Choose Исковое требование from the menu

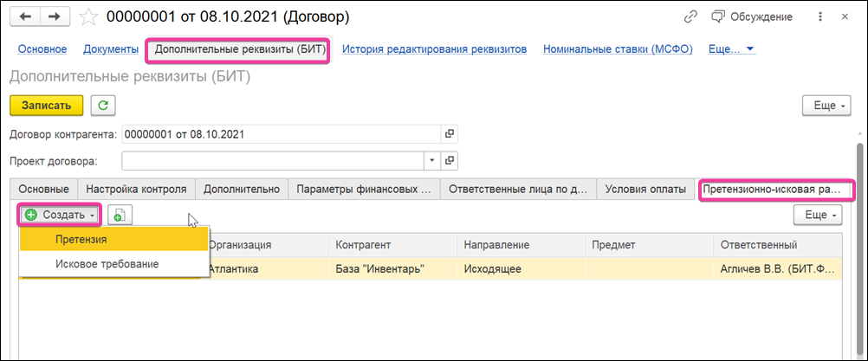point(113,264)
